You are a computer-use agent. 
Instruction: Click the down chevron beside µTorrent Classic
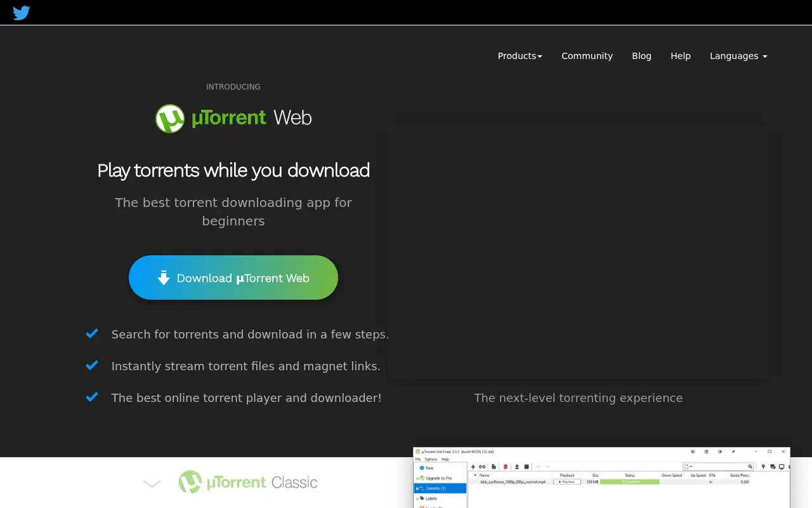(x=152, y=484)
